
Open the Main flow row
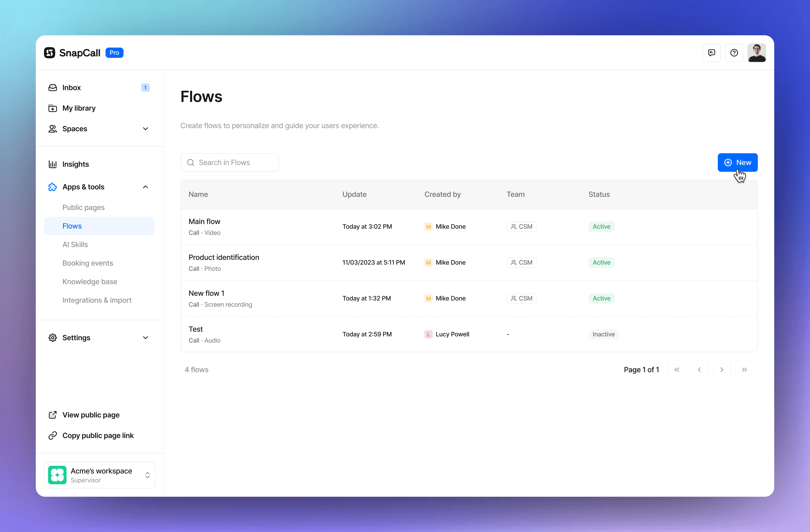pos(204,221)
